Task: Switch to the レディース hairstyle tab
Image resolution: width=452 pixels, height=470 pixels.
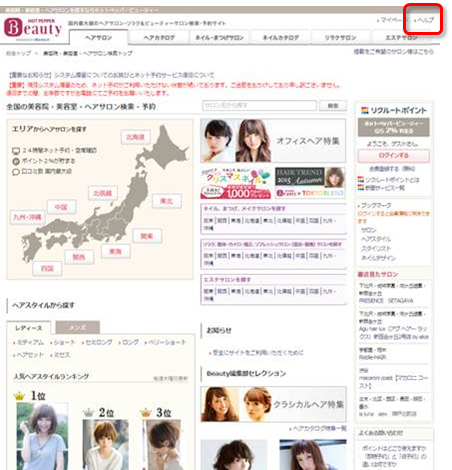Action: click(29, 328)
